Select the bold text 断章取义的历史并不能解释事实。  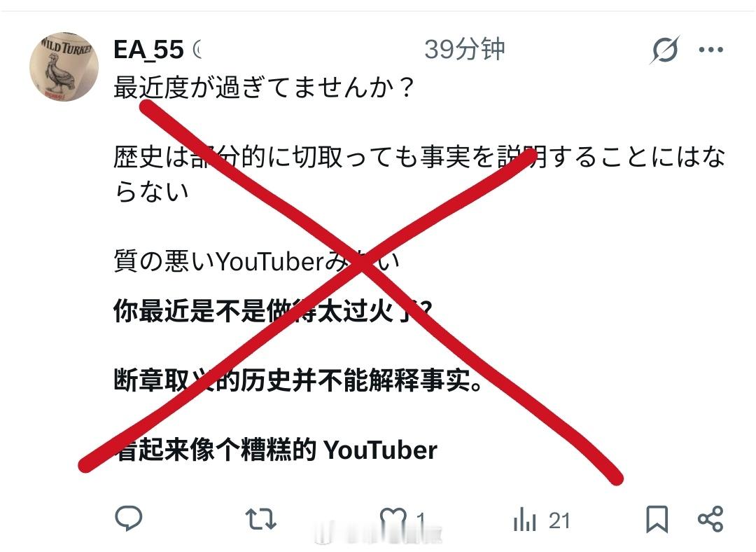click(298, 380)
